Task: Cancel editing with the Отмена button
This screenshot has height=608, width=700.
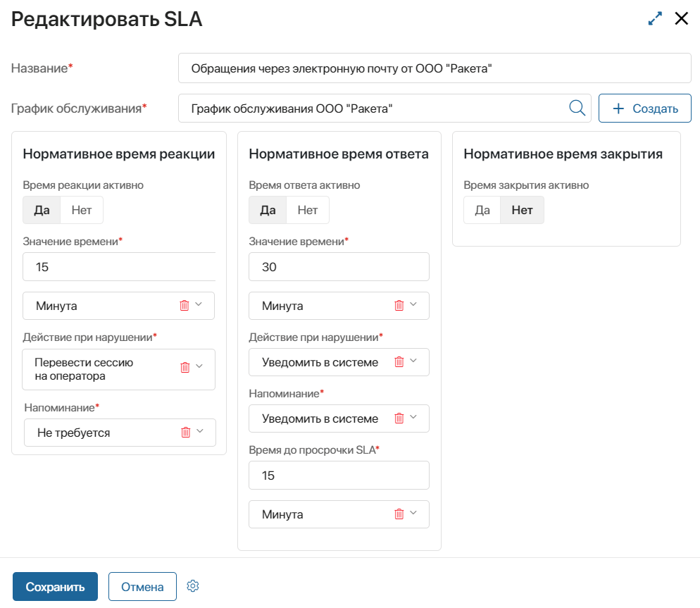Action: point(142,585)
